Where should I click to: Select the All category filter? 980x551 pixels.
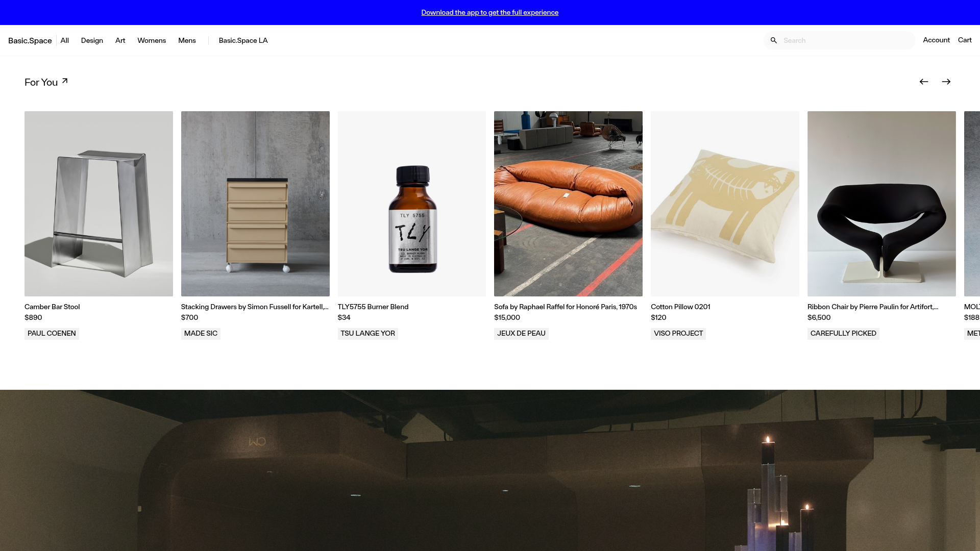coord(64,40)
